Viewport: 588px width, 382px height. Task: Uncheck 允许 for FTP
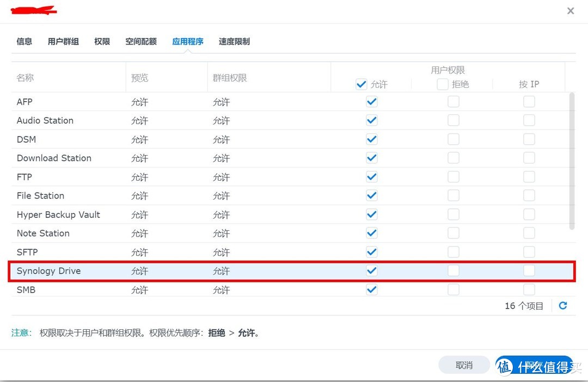point(372,176)
